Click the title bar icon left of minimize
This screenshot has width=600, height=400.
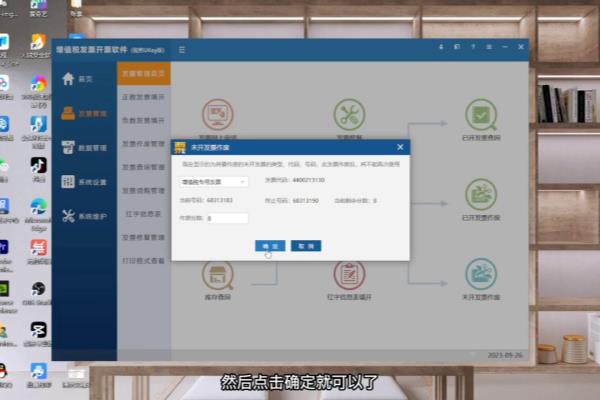(489, 47)
